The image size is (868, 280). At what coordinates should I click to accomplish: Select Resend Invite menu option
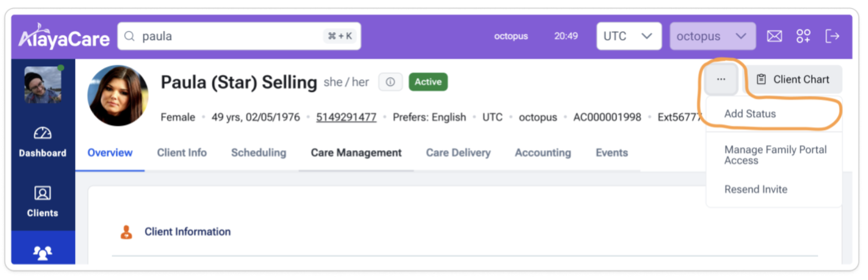point(756,189)
